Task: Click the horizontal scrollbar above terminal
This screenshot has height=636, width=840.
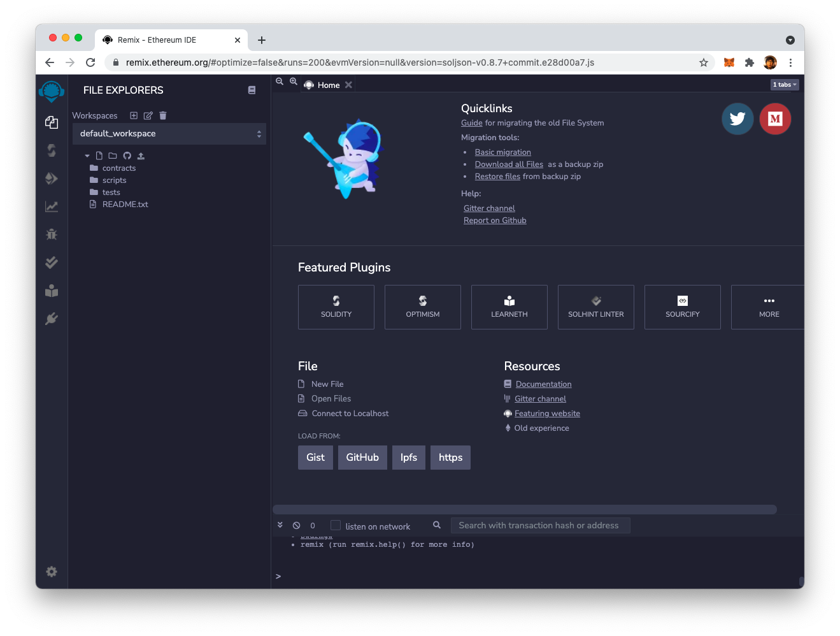Action: (x=525, y=509)
